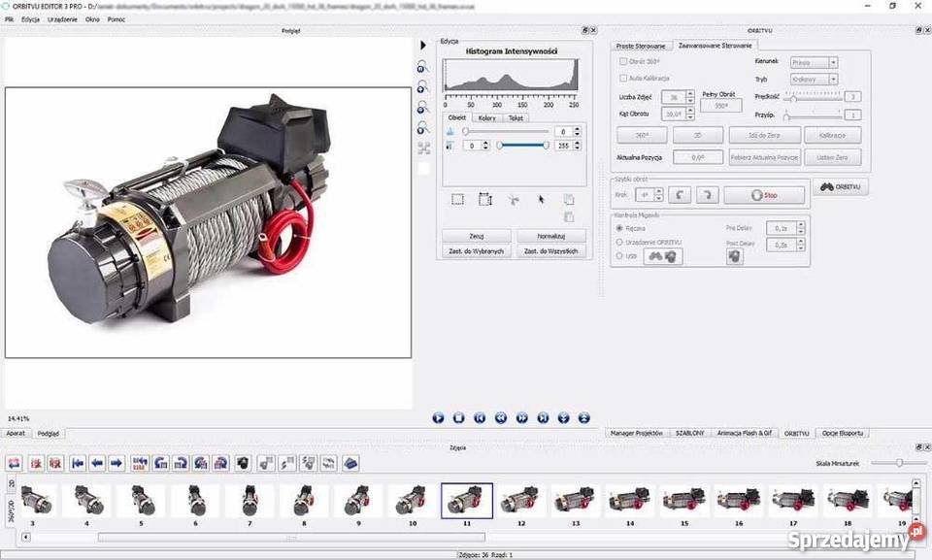Select thumbnail frame number 7
This screenshot has height=560, width=932.
pos(250,501)
